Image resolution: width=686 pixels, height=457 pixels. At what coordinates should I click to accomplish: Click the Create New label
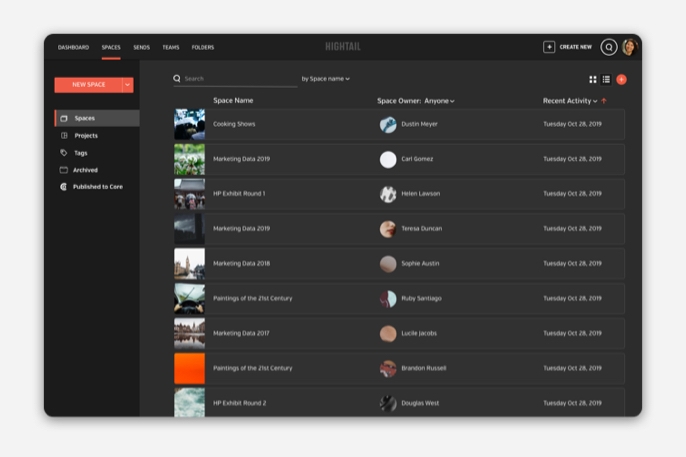point(575,47)
